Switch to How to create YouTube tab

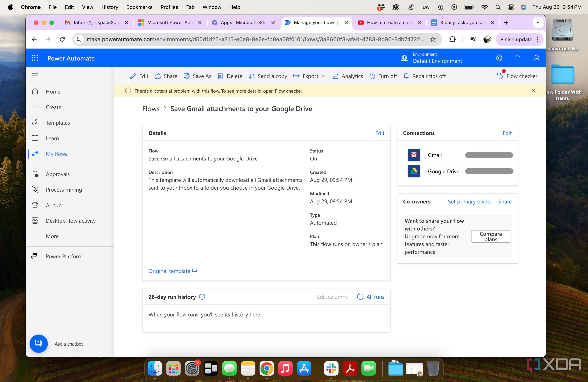[390, 23]
